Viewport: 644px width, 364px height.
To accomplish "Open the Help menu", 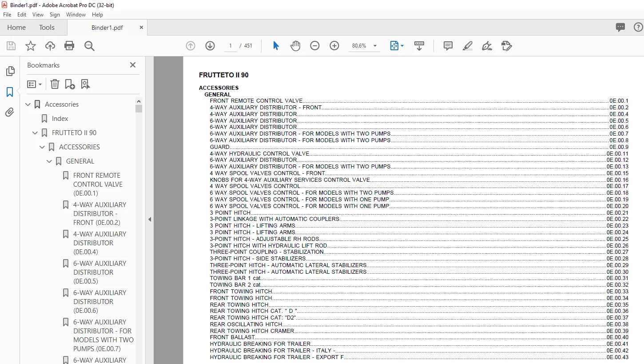I will coord(97,15).
